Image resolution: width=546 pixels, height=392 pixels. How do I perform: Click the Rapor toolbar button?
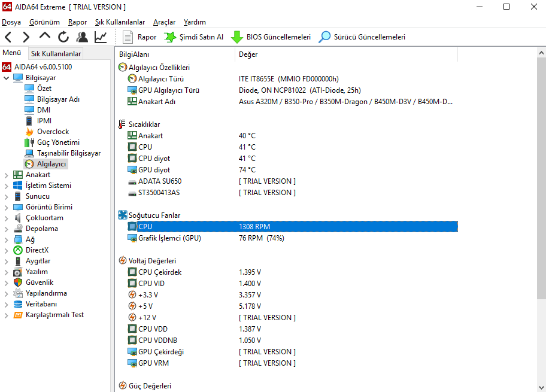[x=139, y=37]
